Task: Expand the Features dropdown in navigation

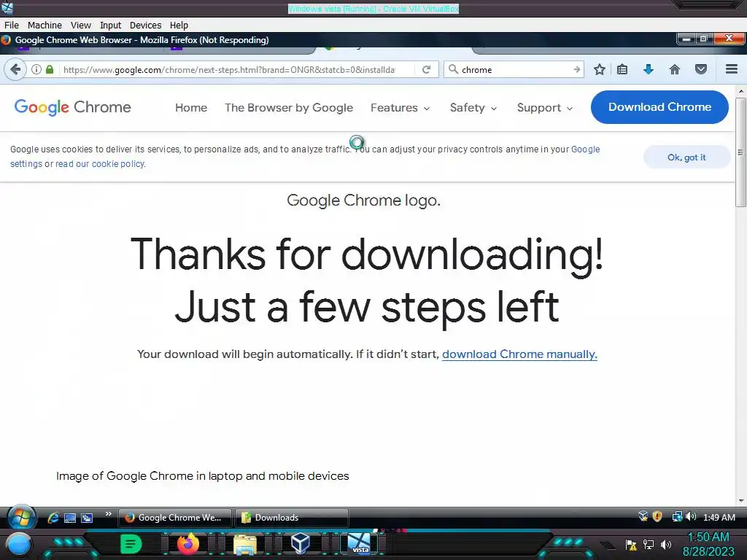Action: (x=400, y=108)
